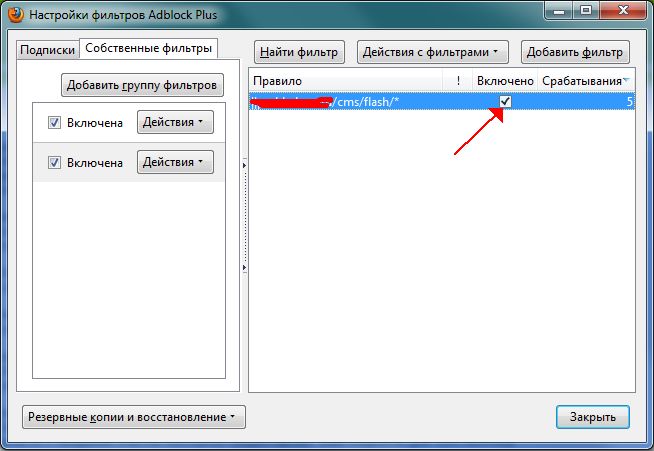The width and height of the screenshot is (654, 451).
Task: Click the ! column header
Action: (x=458, y=81)
